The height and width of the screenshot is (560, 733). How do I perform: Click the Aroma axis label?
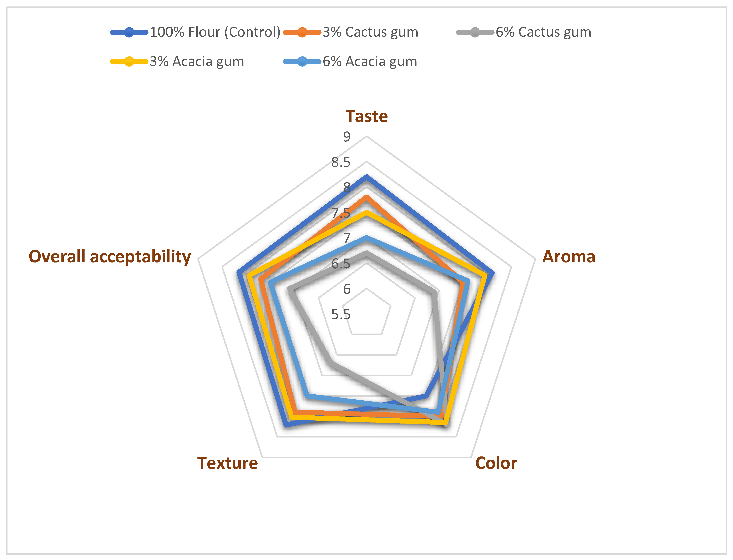[568, 257]
